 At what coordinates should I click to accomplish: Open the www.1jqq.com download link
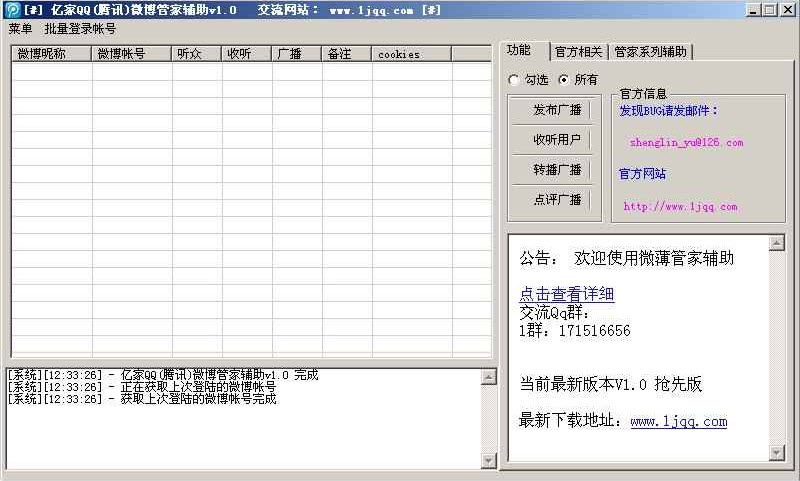point(679,422)
